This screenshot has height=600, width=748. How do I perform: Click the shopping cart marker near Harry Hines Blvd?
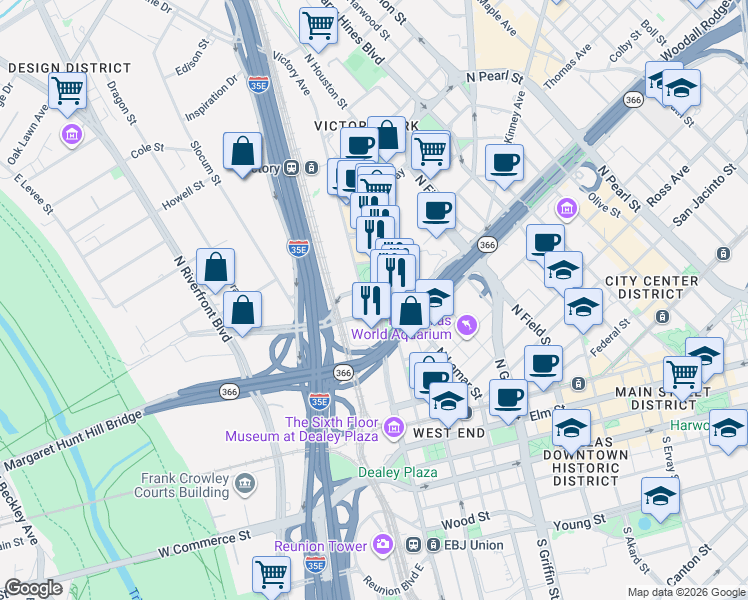coord(318,30)
